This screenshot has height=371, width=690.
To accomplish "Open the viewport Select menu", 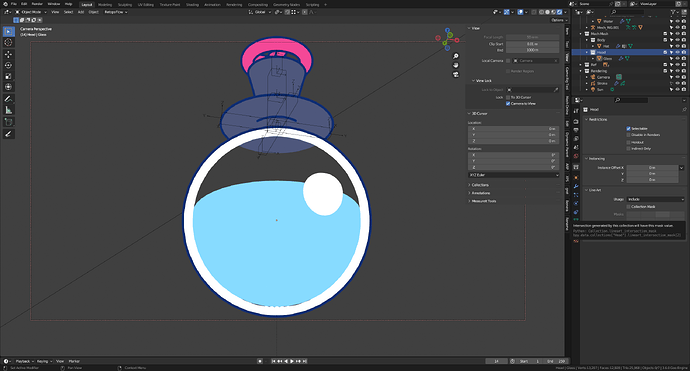I will click(x=69, y=12).
